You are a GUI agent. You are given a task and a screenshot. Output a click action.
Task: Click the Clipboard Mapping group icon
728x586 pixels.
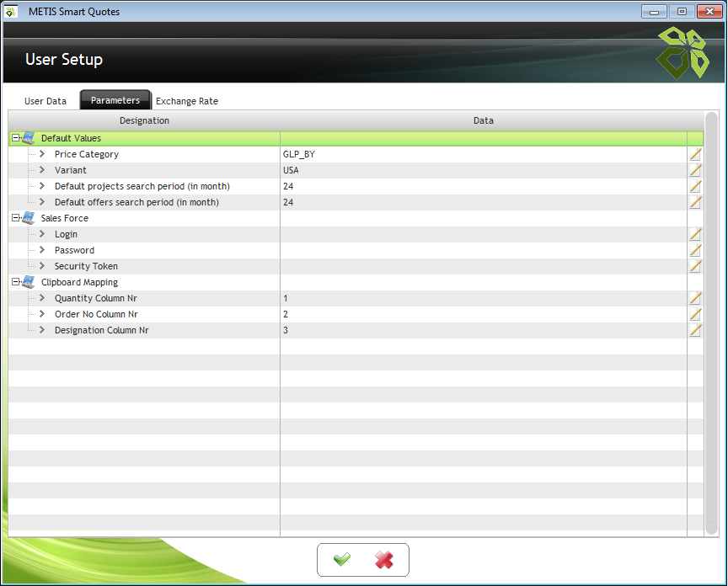pos(29,282)
